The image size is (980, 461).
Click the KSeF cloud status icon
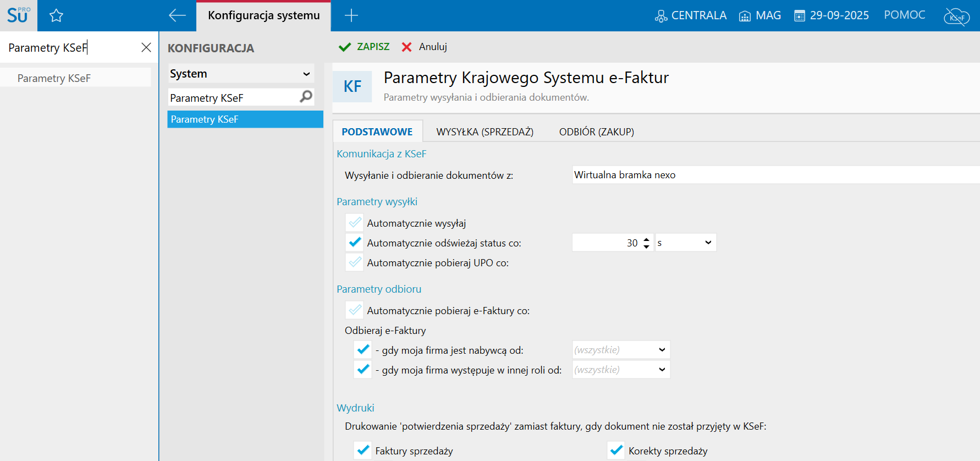(x=956, y=17)
